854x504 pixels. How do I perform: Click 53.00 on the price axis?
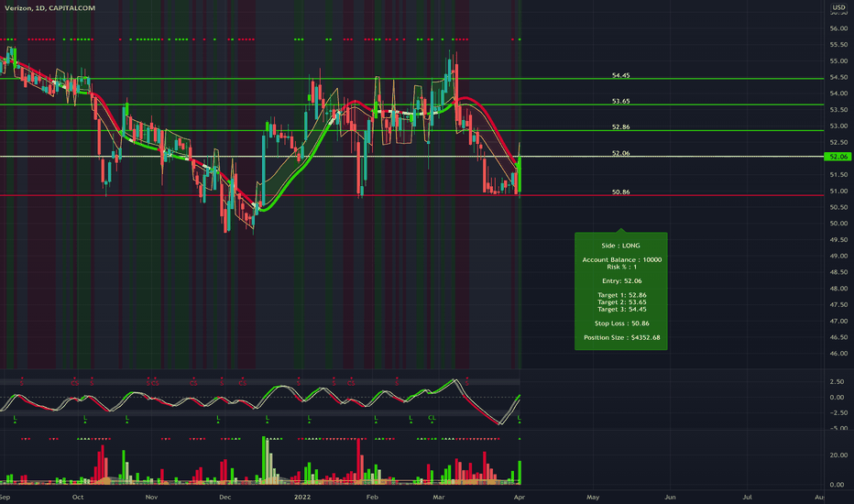pos(838,126)
